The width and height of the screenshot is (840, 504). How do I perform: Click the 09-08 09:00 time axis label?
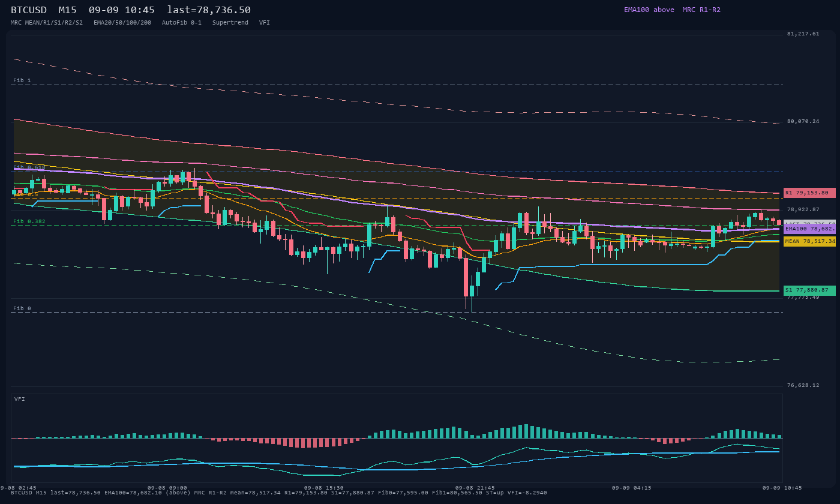[x=167, y=488]
